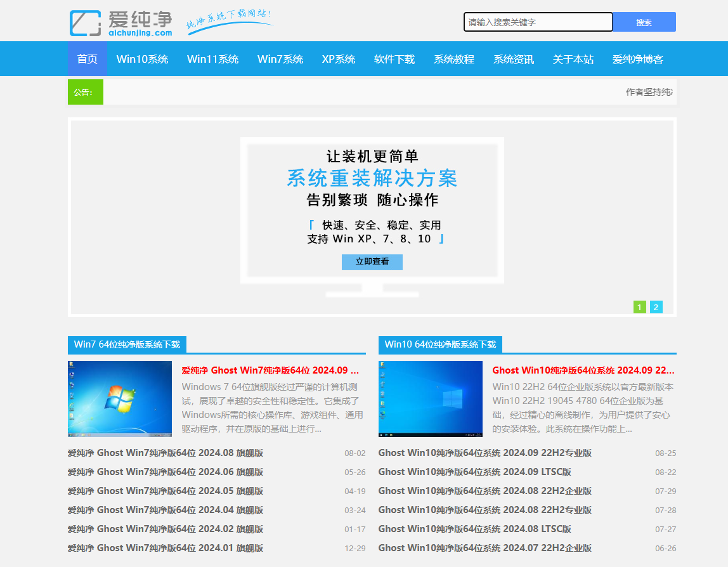Click the Windows 7 description paragraph
The width and height of the screenshot is (728, 567).
pyautogui.click(x=273, y=408)
